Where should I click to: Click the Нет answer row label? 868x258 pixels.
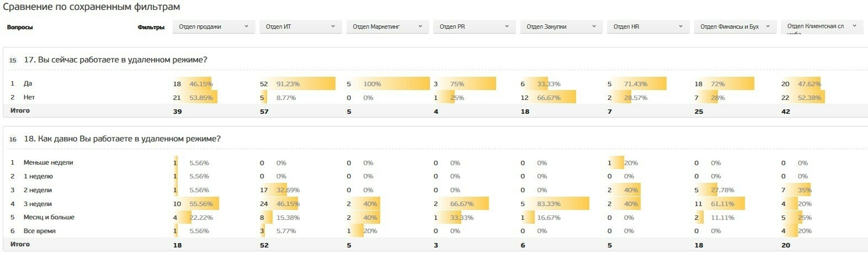point(29,97)
